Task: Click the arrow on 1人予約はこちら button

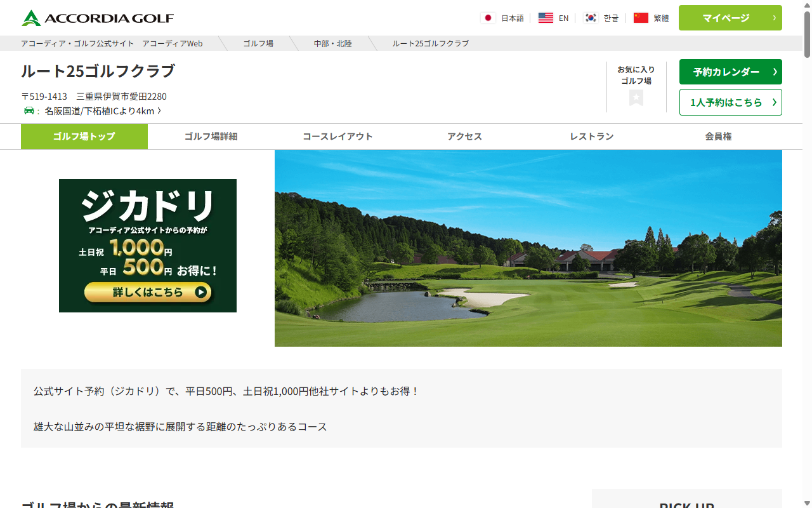Action: coord(775,102)
